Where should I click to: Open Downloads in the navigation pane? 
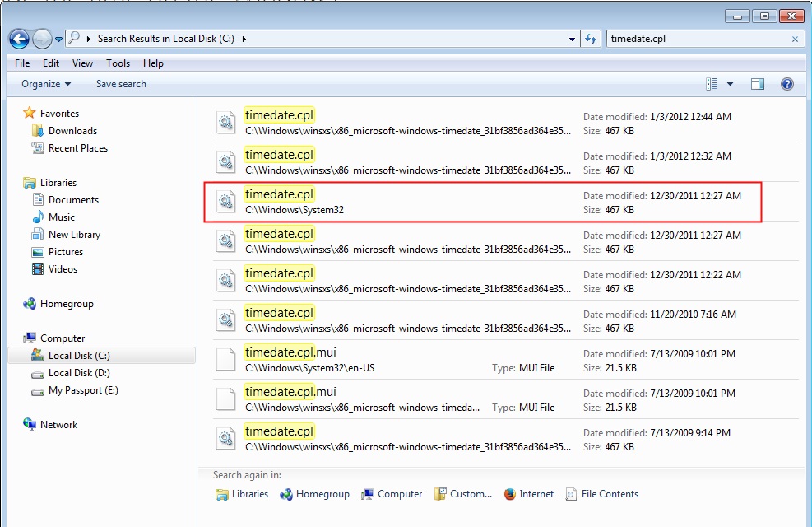[x=72, y=131]
